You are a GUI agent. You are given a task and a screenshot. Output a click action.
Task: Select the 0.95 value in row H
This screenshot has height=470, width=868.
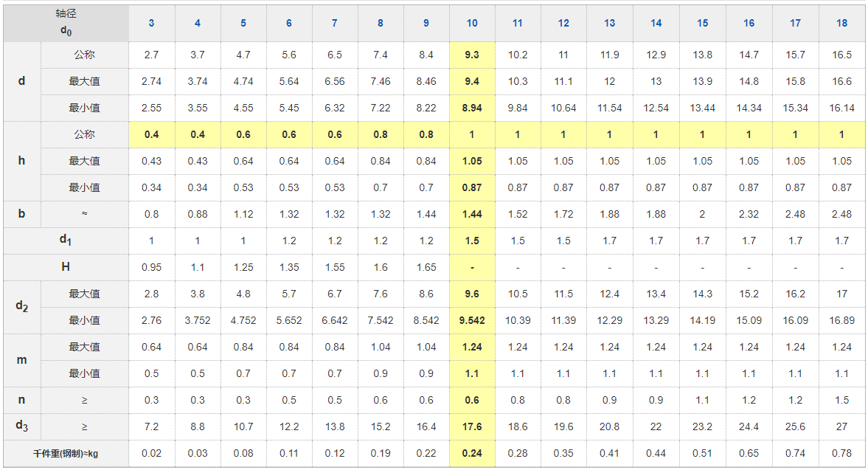pyautogui.click(x=151, y=267)
